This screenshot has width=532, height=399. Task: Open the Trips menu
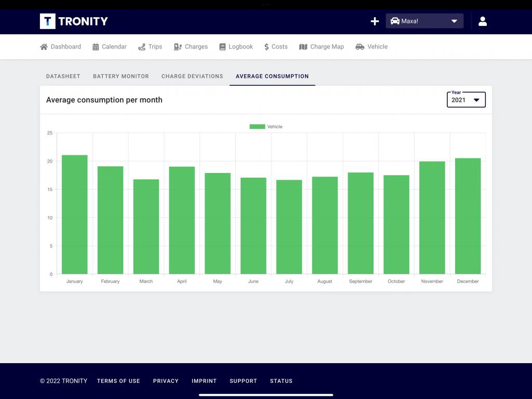click(x=150, y=47)
